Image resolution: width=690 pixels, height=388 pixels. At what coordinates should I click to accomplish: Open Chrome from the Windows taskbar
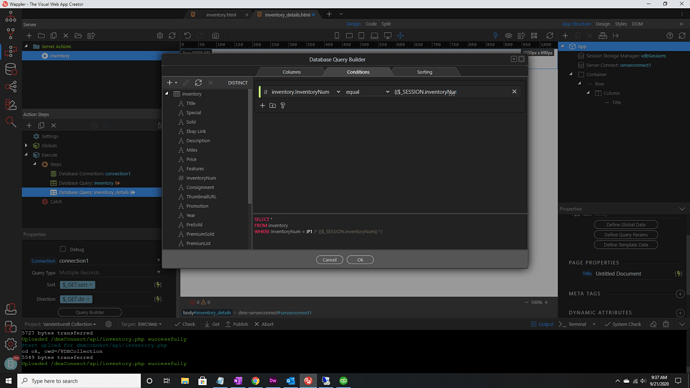pos(255,381)
